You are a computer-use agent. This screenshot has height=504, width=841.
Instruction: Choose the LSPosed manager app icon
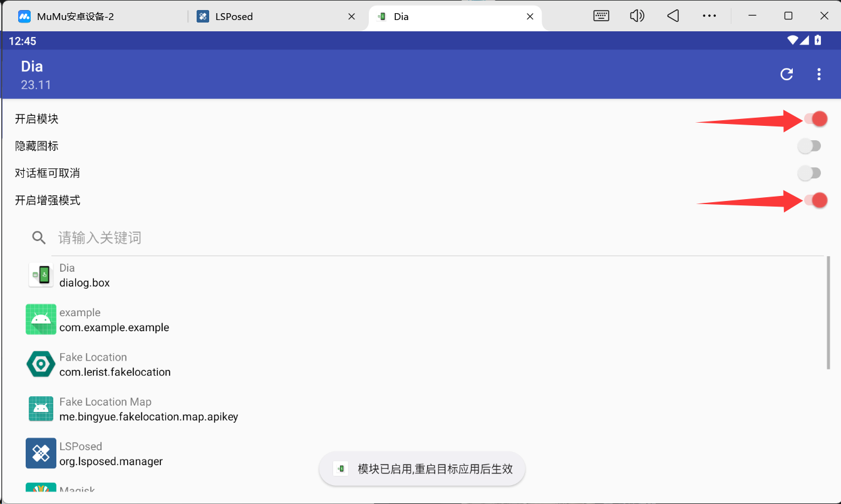coord(41,453)
